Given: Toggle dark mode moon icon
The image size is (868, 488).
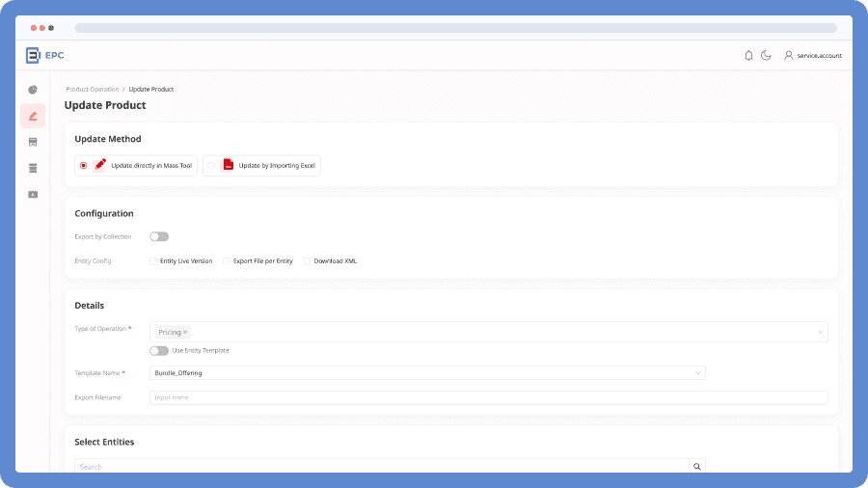Looking at the screenshot, I should click(766, 55).
